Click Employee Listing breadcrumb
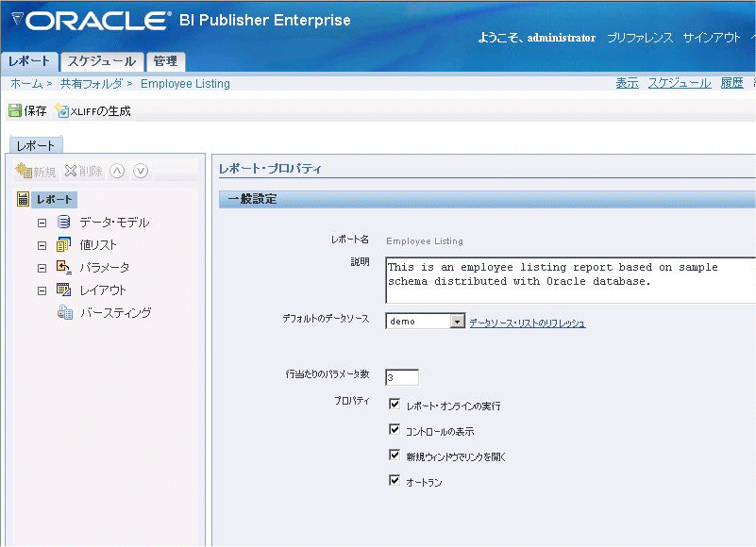The image size is (756, 547). pos(185,84)
